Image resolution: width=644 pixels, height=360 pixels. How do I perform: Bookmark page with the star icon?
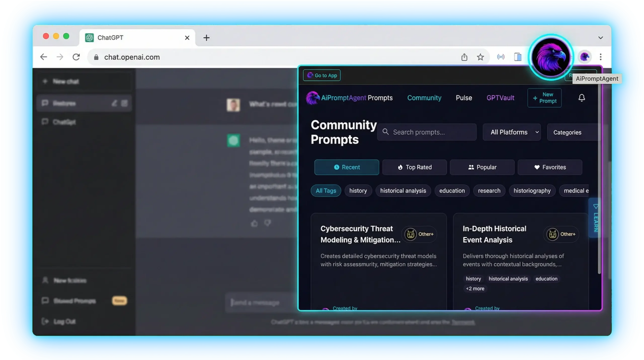480,57
